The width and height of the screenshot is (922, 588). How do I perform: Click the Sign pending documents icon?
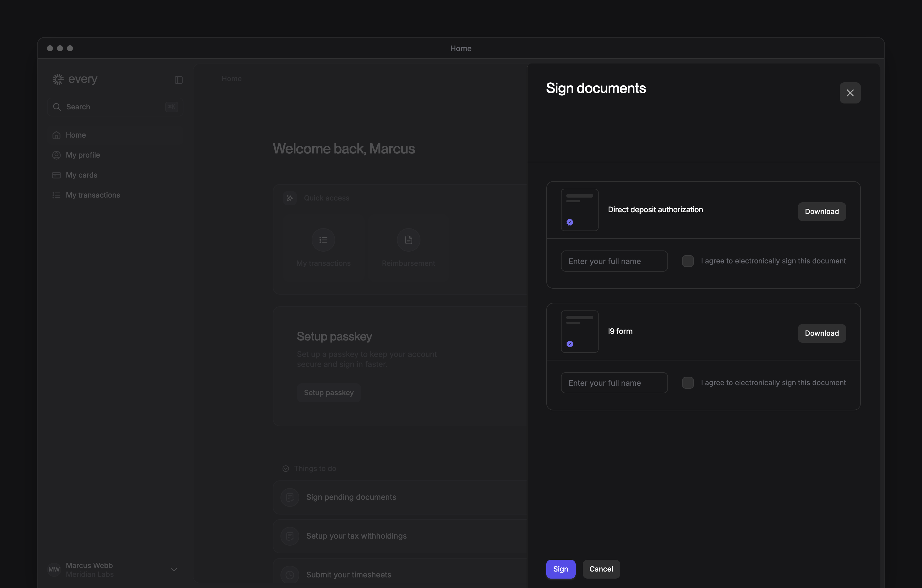(x=290, y=497)
